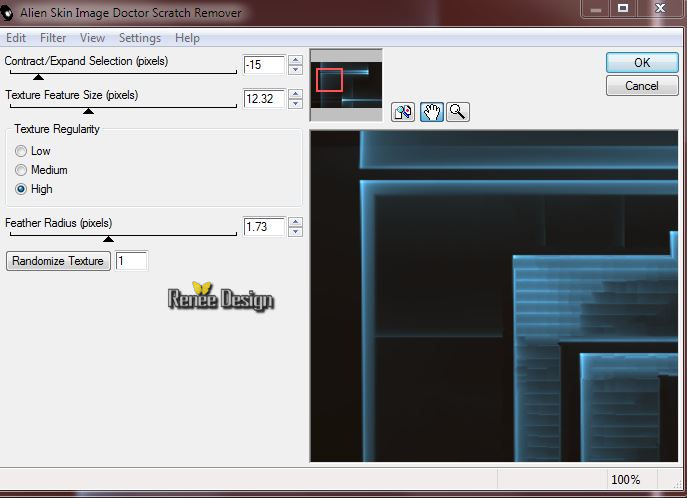Image resolution: width=687 pixels, height=498 pixels.
Task: Click the Texture Feature Size value field
Action: pos(264,99)
